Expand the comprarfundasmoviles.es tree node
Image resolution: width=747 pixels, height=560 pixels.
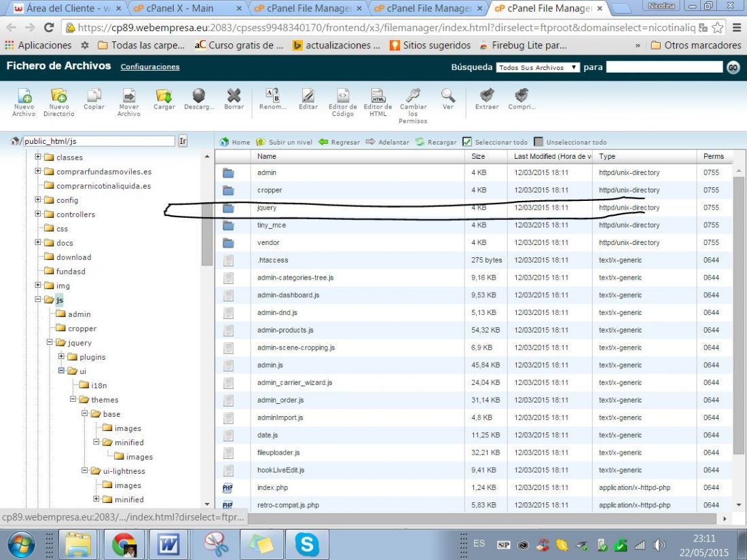point(37,171)
